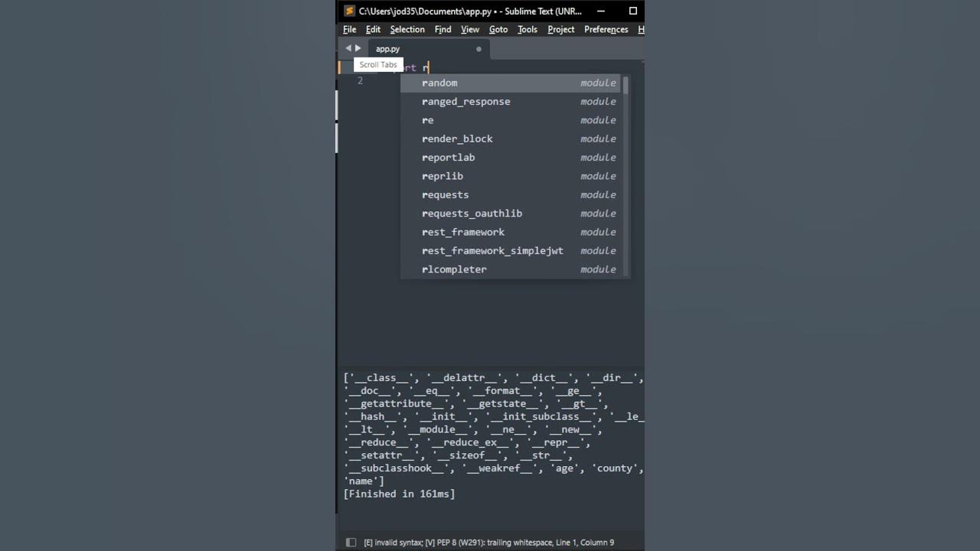Viewport: 980px width, 551px height.
Task: Select the ranged_response module suggestion
Action: coord(511,101)
